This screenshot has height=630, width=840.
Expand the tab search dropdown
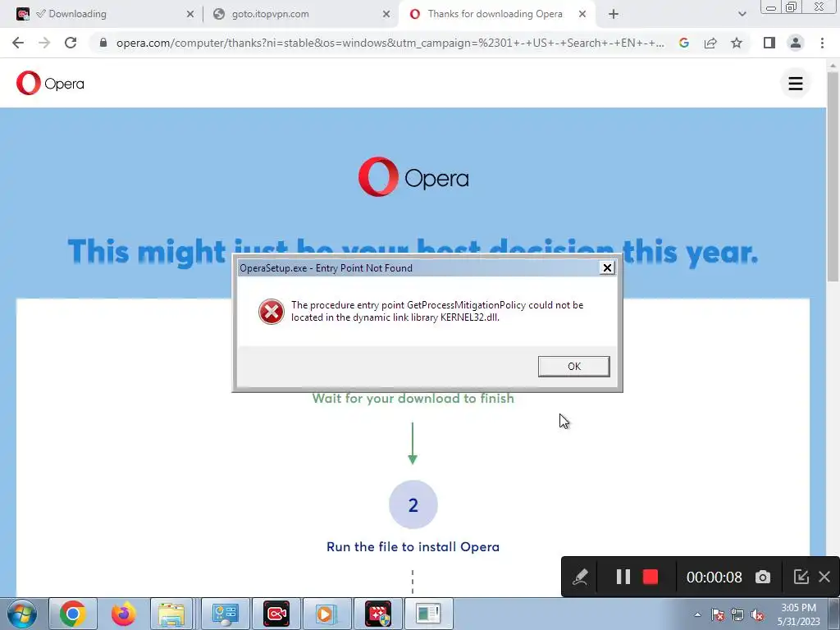[742, 15]
